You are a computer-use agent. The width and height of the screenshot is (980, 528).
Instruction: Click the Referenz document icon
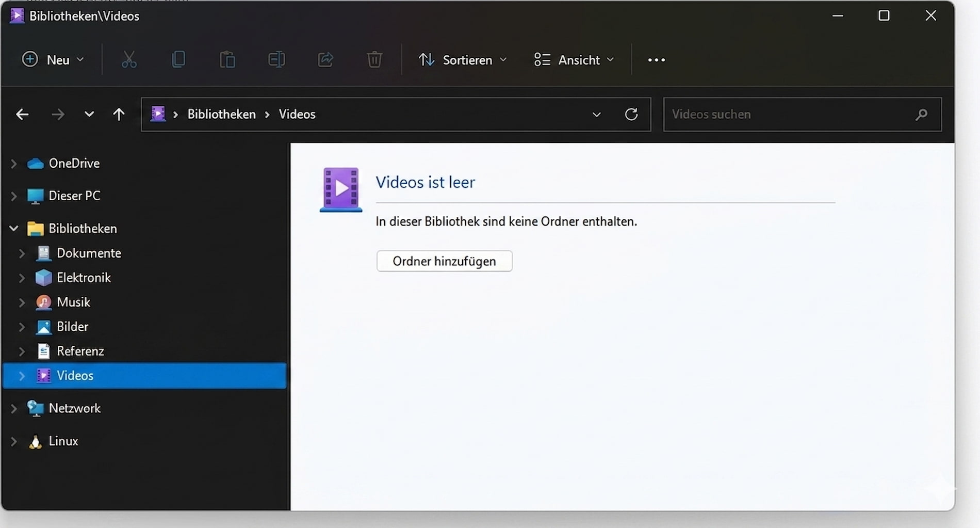44,351
